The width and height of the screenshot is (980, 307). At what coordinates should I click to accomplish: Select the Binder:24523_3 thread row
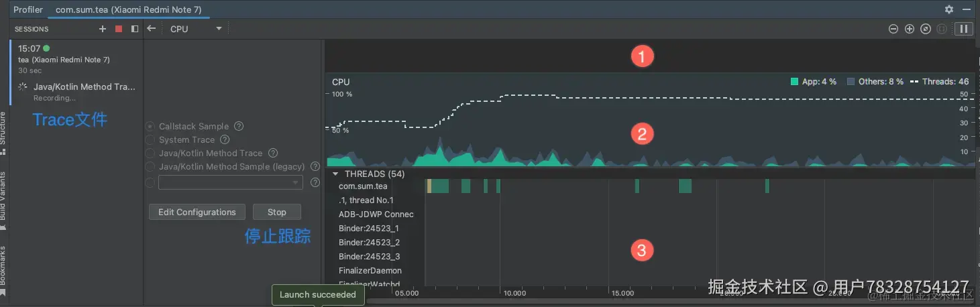[369, 257]
